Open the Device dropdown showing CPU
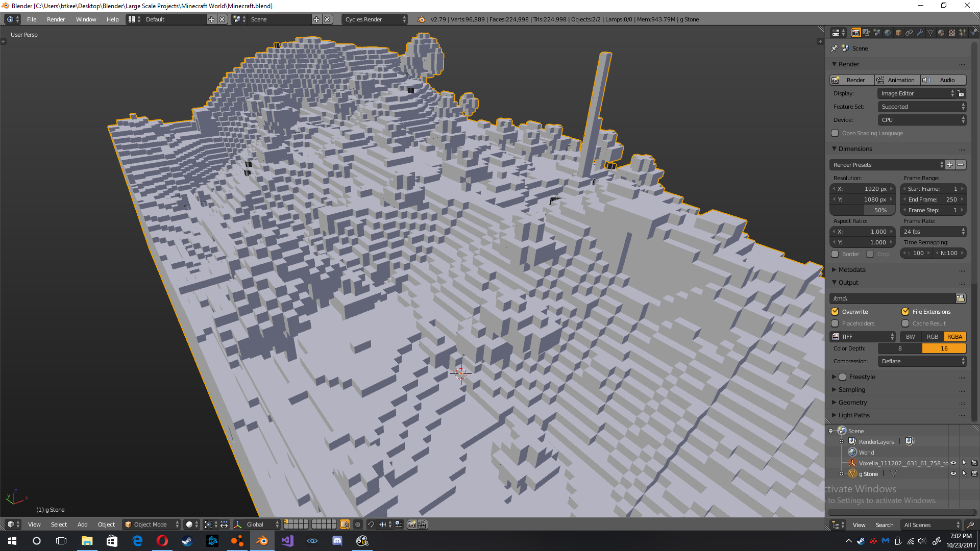The height and width of the screenshot is (551, 980). pyautogui.click(x=922, y=120)
